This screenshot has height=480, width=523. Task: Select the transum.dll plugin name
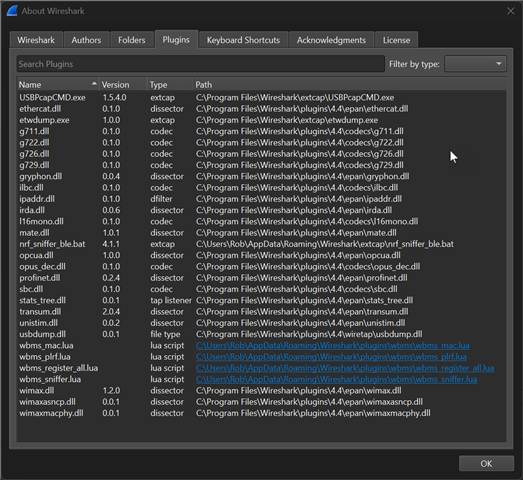(40, 312)
